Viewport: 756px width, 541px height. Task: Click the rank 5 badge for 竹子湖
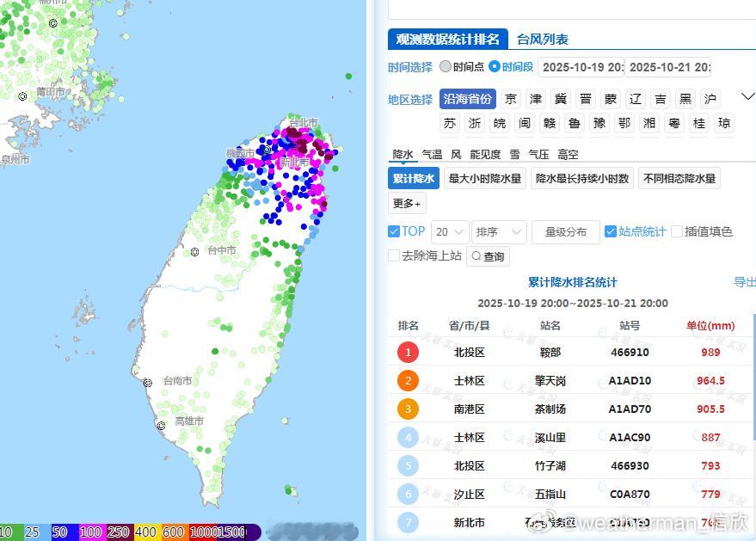408,466
